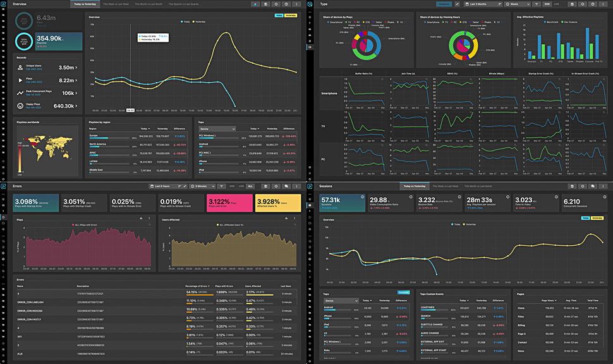Click the comment icon in Sessions panel toolbar
Viewport: 613px width, 364px height.
593,186
